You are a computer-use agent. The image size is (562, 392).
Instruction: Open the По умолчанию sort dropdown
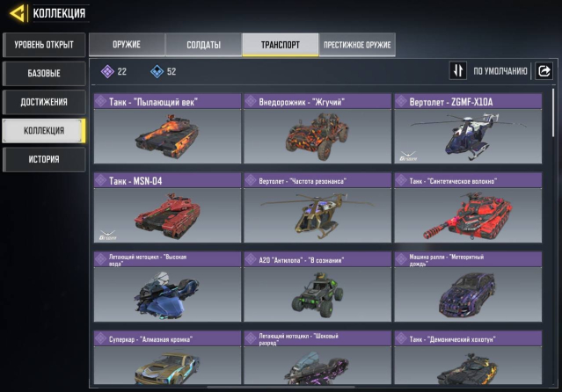pyautogui.click(x=500, y=71)
